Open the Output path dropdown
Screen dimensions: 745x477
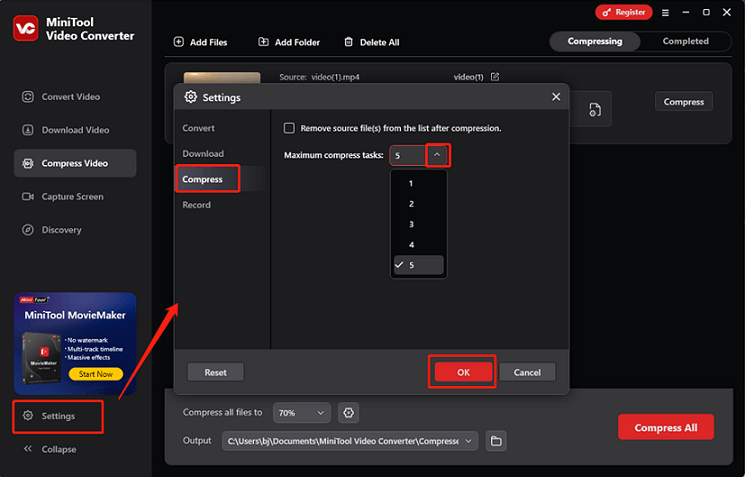click(350, 441)
